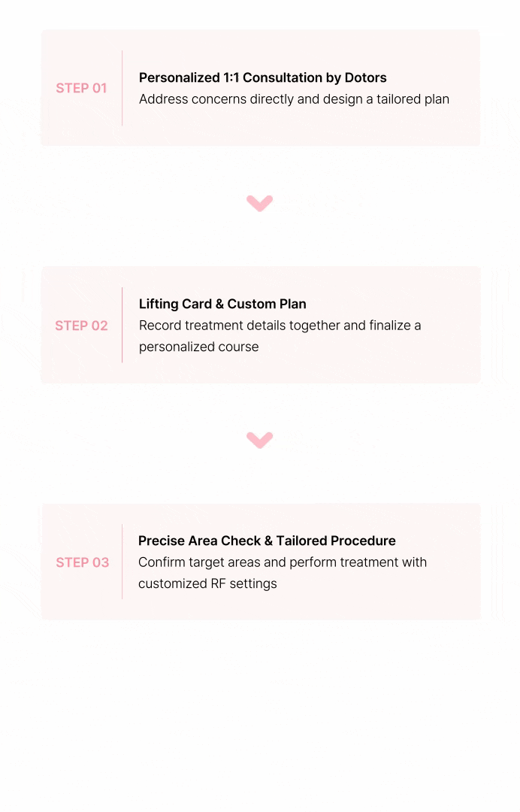Image resolution: width=520 pixels, height=812 pixels.
Task: Click the vertical divider in Step 02 card
Action: (122, 325)
